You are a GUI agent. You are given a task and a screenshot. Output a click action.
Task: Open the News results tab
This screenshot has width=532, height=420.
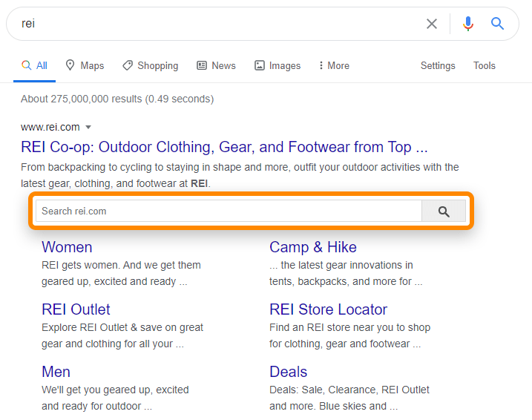point(216,65)
